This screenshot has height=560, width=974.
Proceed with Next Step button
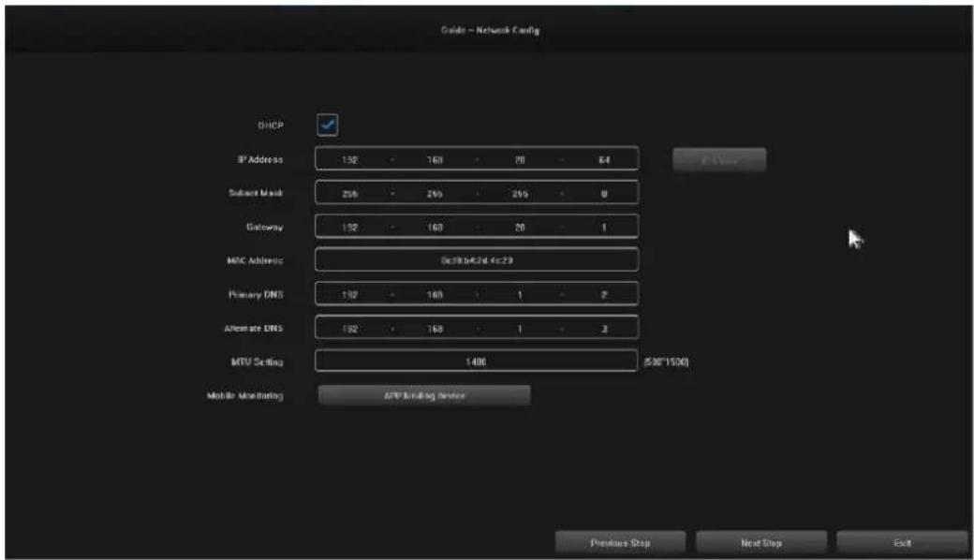[x=760, y=542]
